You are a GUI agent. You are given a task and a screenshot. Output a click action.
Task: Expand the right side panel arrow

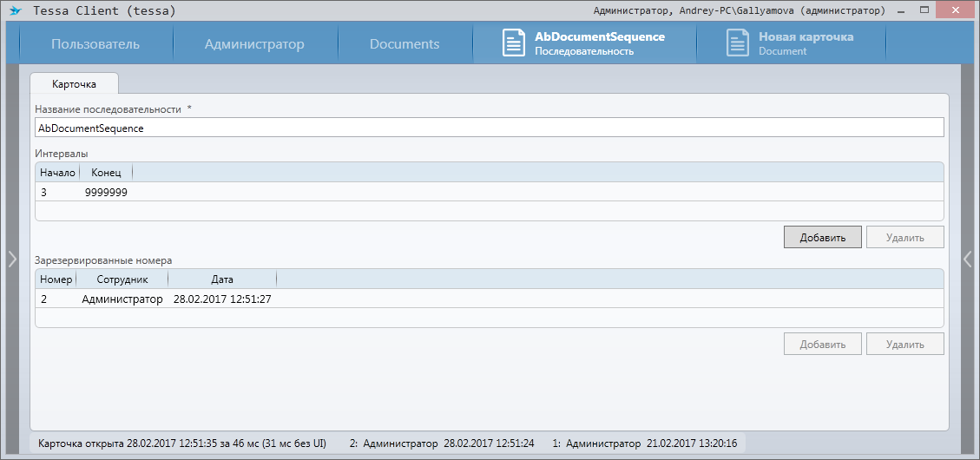pos(968,259)
